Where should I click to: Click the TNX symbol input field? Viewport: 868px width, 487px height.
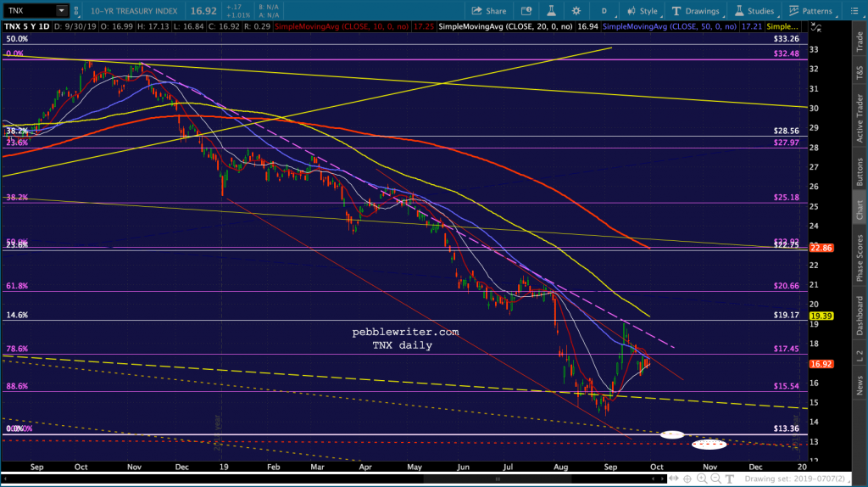[30, 10]
